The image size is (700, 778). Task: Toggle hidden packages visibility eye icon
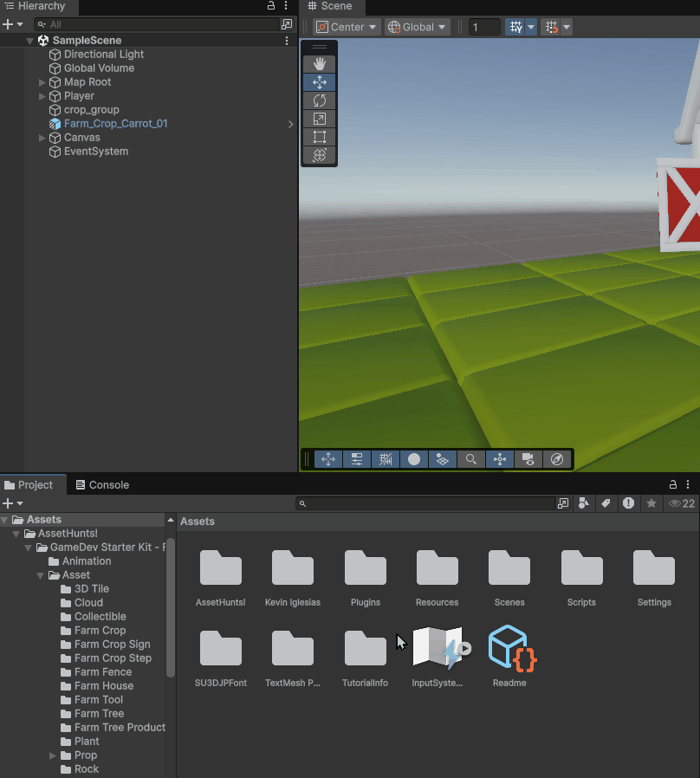[x=676, y=503]
